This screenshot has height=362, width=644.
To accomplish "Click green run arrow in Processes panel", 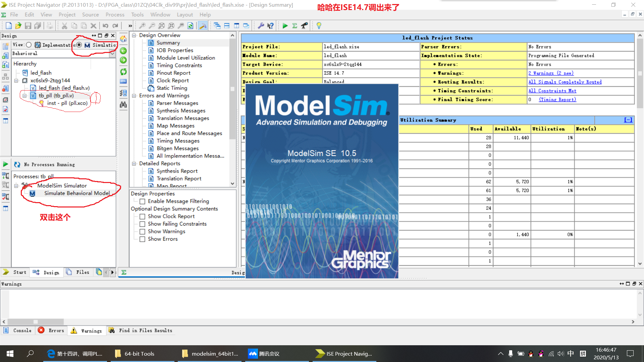I will click(x=6, y=164).
